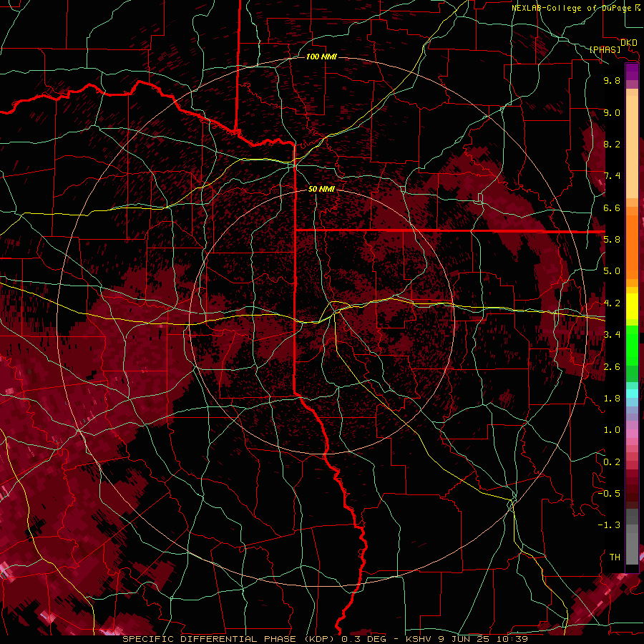The height and width of the screenshot is (644, 644).
Task: Select the 5.0 scale value
Action: click(x=612, y=271)
